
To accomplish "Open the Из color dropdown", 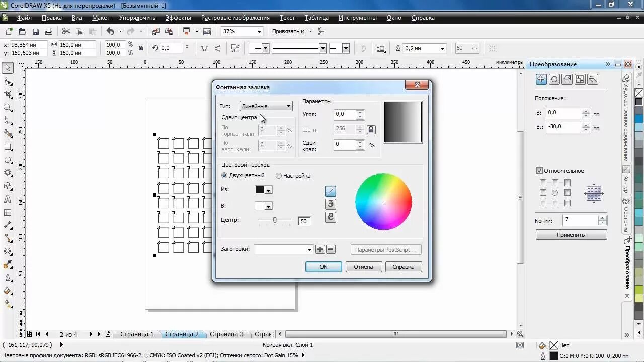I will point(269,190).
